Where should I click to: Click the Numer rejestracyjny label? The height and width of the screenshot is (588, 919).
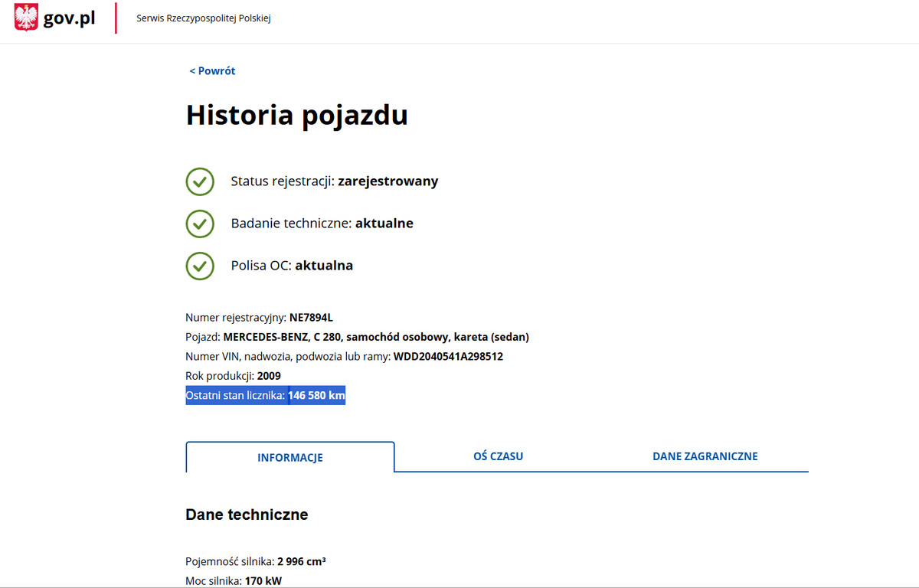pyautogui.click(x=236, y=317)
